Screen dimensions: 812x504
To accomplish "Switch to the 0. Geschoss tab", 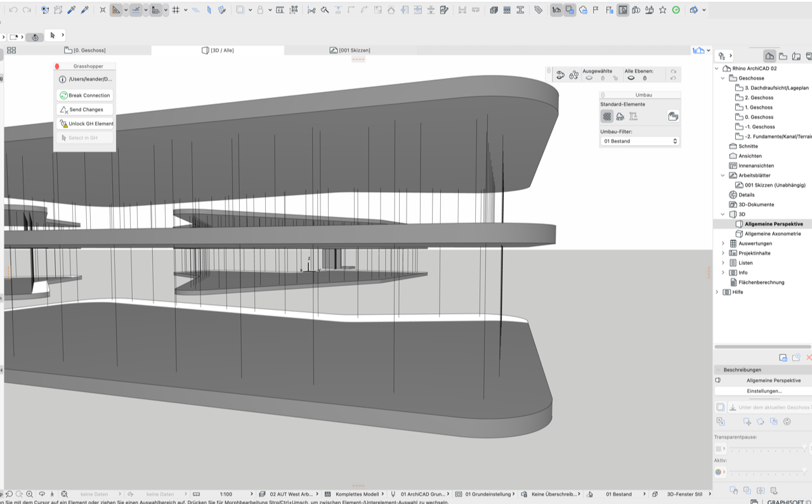I will coord(84,50).
